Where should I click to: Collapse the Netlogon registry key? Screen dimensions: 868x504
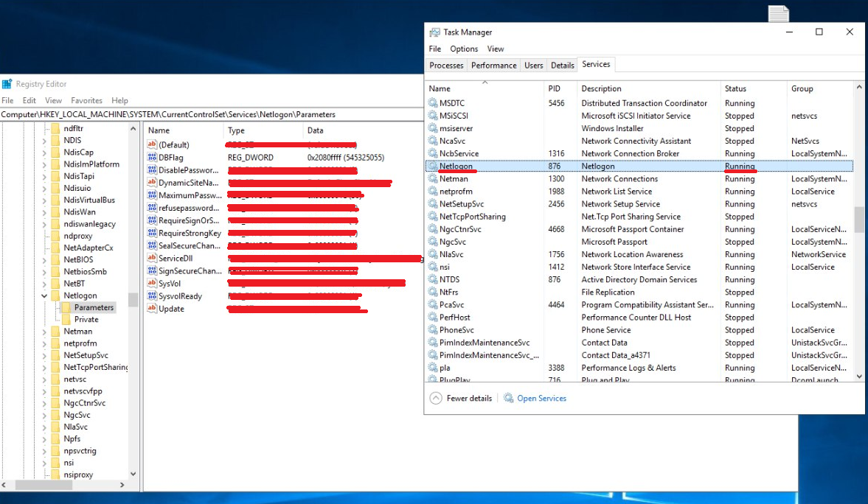point(44,295)
